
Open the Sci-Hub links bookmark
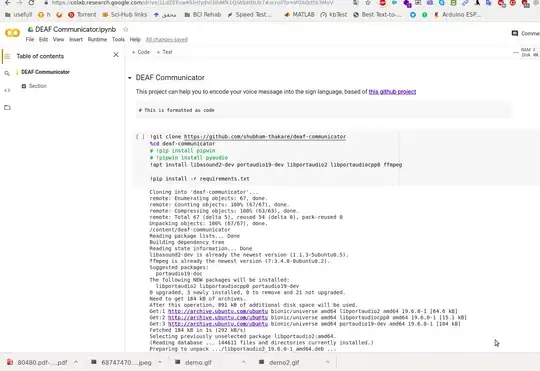[125, 15]
